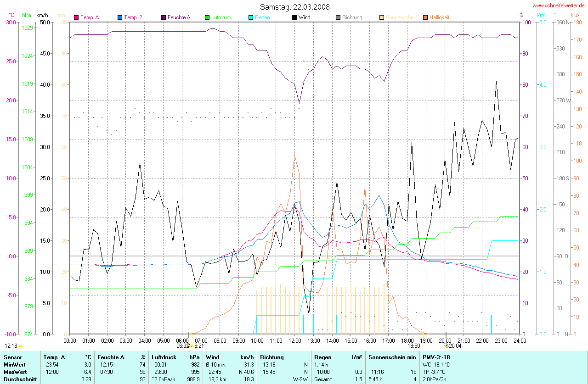Click the 180 S label on direction axis
Viewport: 588px width, 384px height.
[x=563, y=178]
